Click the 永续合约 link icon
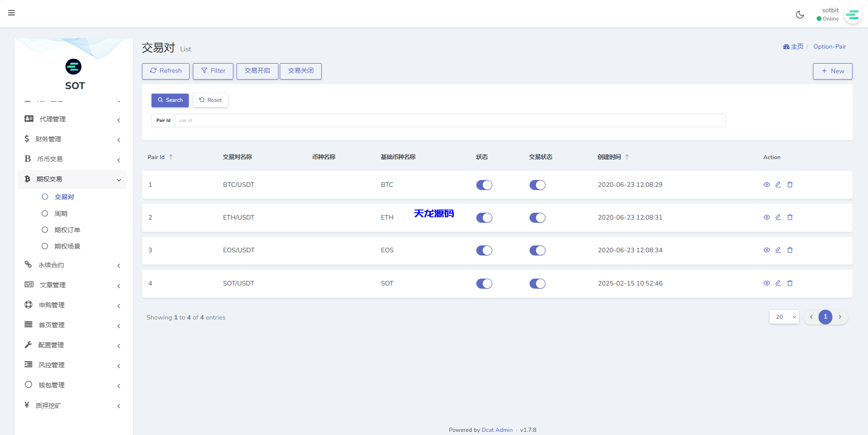The height and width of the screenshot is (435, 868). 28,265
